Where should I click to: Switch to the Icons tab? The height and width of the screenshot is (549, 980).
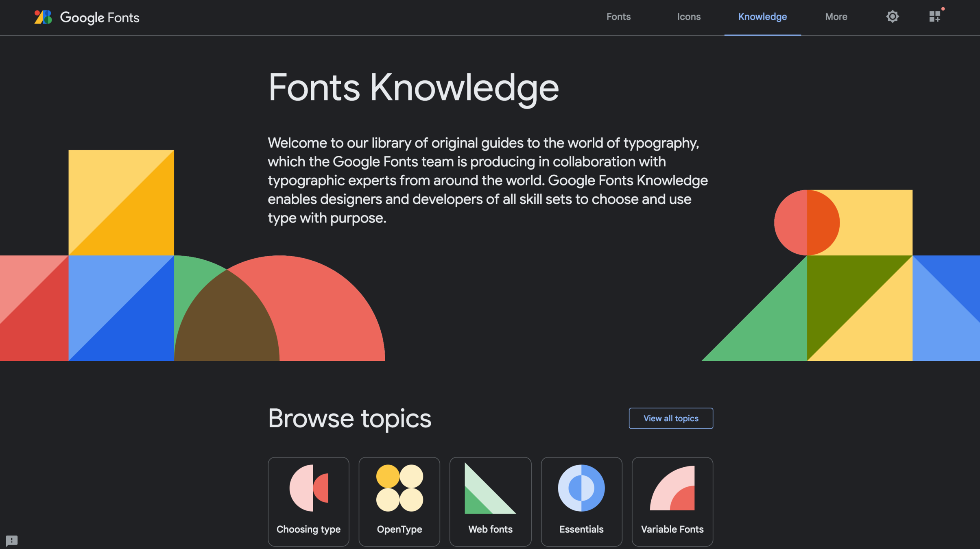(689, 17)
